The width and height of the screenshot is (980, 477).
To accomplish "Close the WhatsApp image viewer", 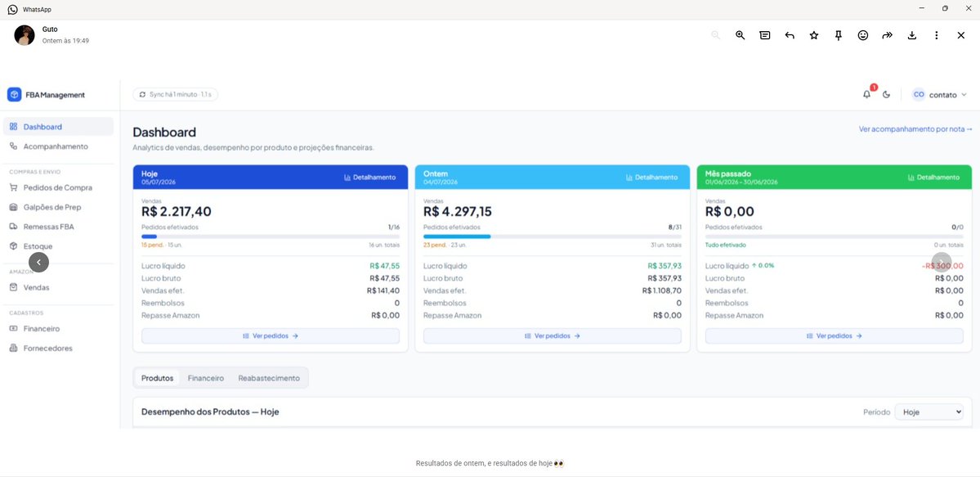I will click(961, 36).
